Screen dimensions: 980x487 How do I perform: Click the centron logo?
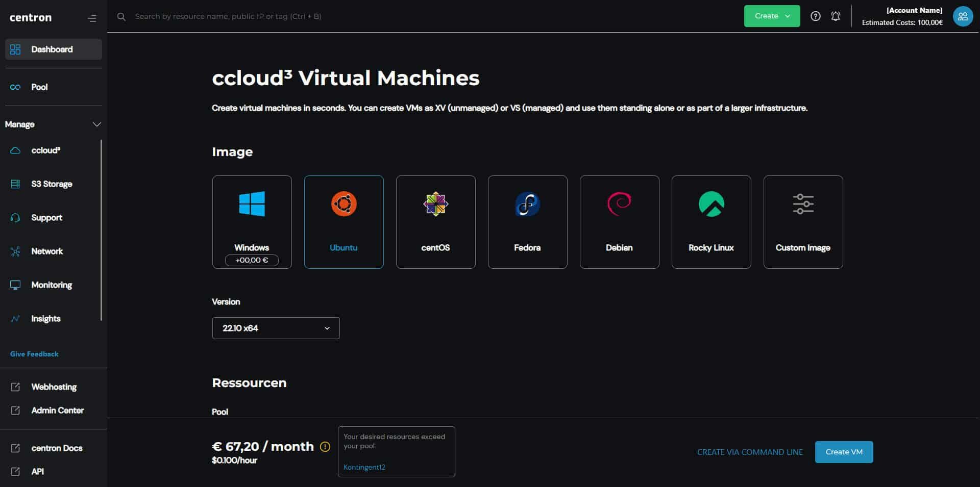click(x=31, y=18)
